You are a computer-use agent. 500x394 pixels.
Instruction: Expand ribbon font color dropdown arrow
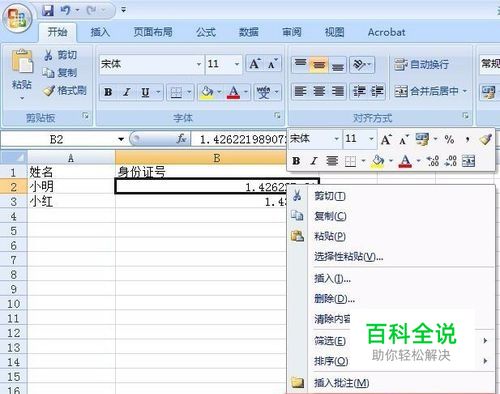click(246, 92)
